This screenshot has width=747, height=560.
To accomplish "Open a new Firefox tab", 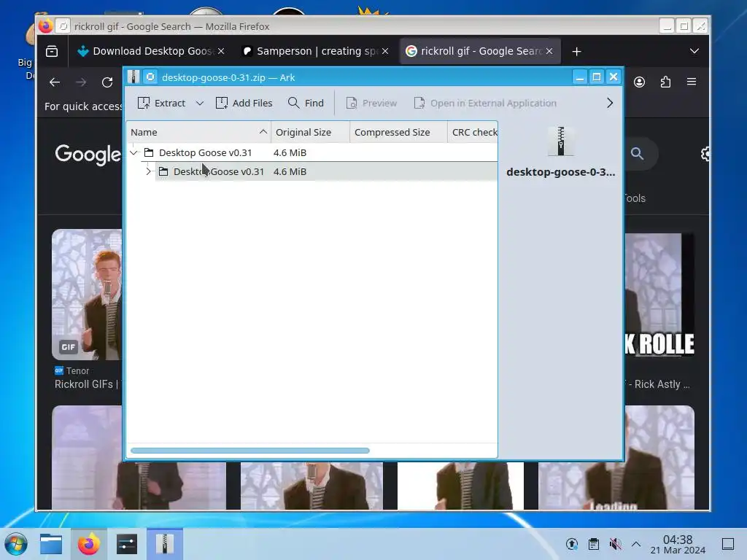I will click(x=576, y=52).
